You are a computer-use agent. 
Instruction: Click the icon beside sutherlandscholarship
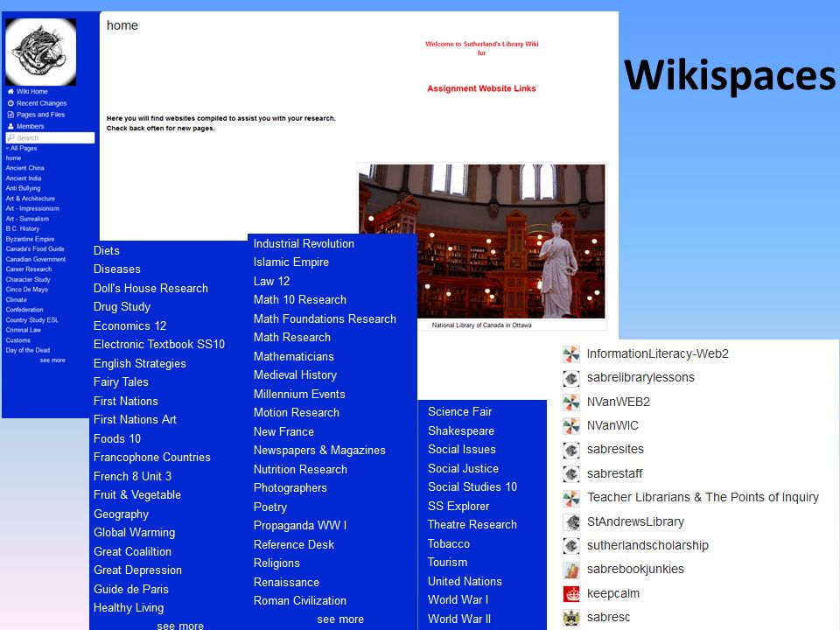coord(571,546)
